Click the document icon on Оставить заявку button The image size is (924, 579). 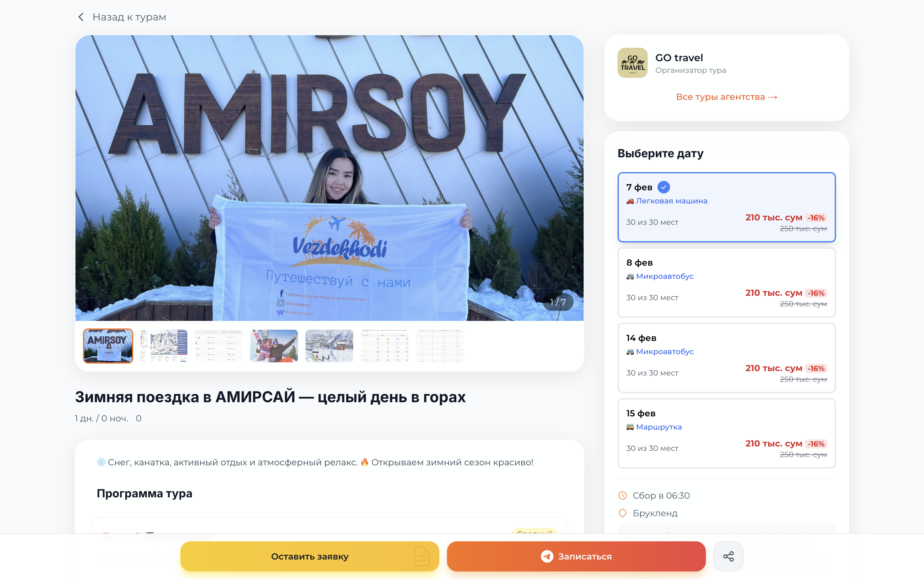tap(421, 556)
